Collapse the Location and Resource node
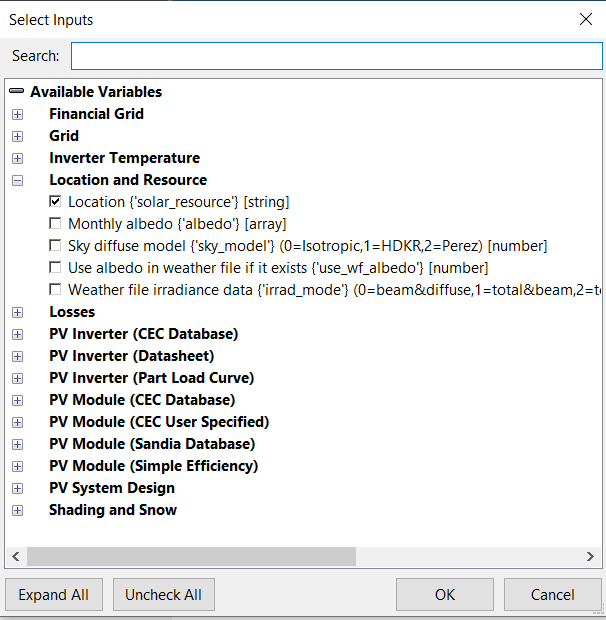This screenshot has width=606, height=620. (x=17, y=180)
